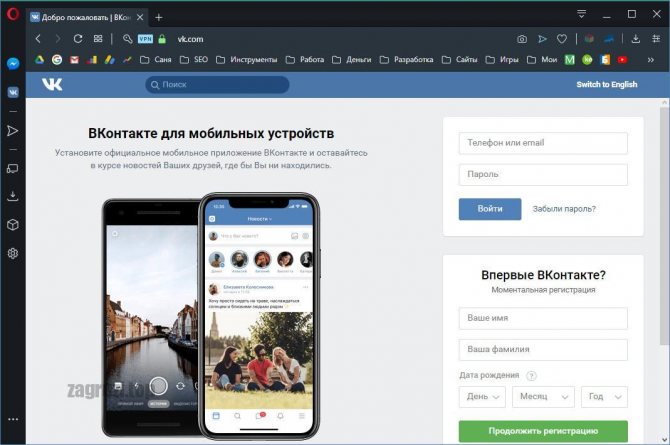
Task: Click the Ваша фамилия field
Action: [543, 350]
